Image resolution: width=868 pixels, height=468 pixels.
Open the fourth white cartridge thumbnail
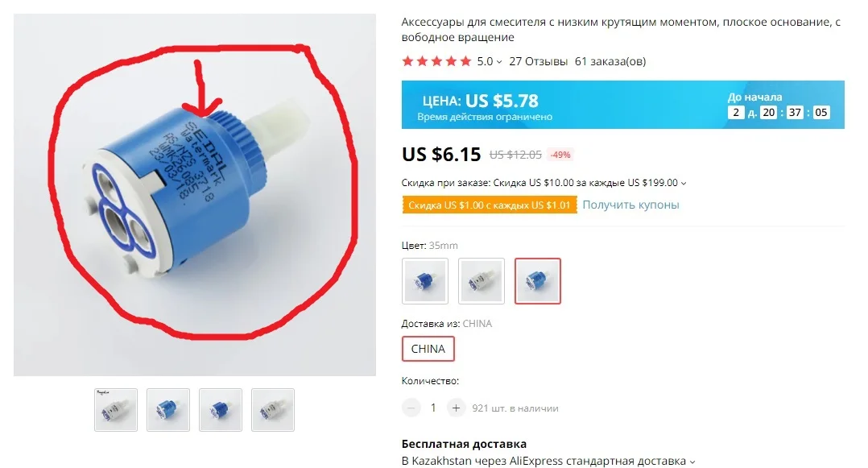tap(273, 410)
